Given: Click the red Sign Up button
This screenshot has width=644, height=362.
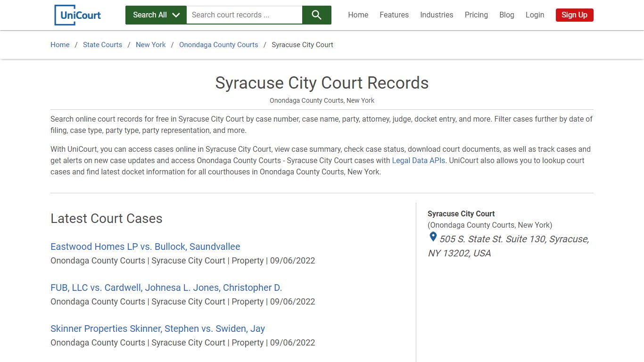Looking at the screenshot, I should [574, 15].
